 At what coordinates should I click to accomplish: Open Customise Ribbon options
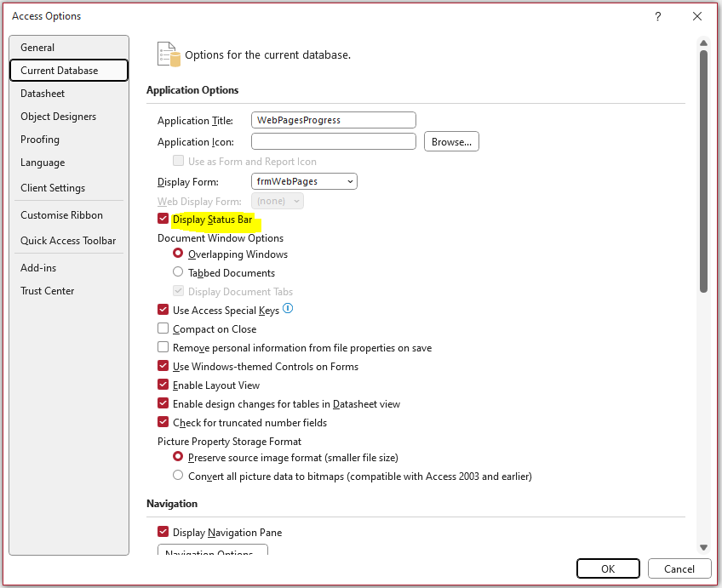pyautogui.click(x=69, y=215)
